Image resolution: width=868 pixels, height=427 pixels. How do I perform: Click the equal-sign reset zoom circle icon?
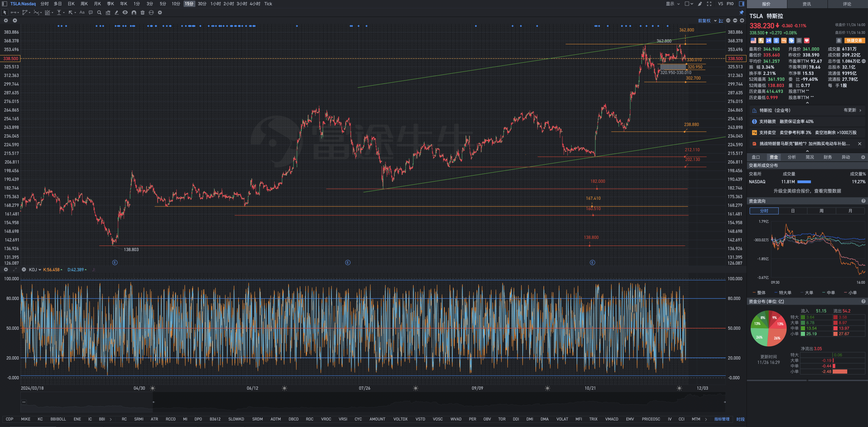click(x=728, y=21)
